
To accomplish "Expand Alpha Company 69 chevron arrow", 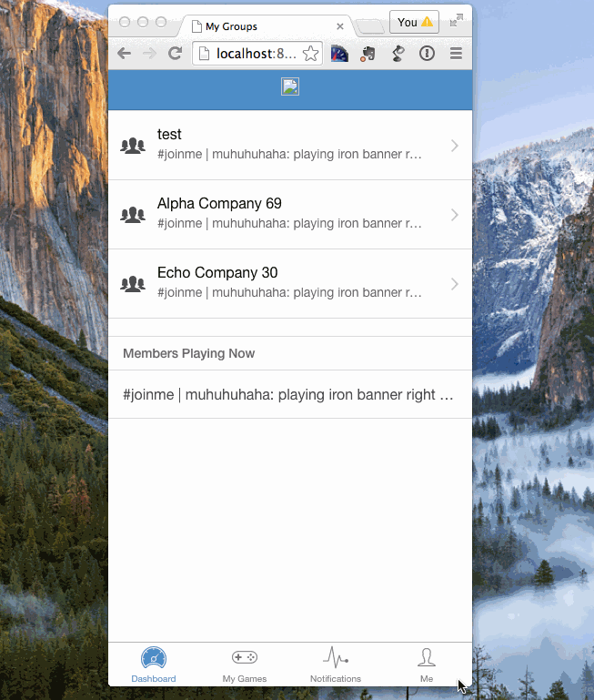I will point(455,215).
